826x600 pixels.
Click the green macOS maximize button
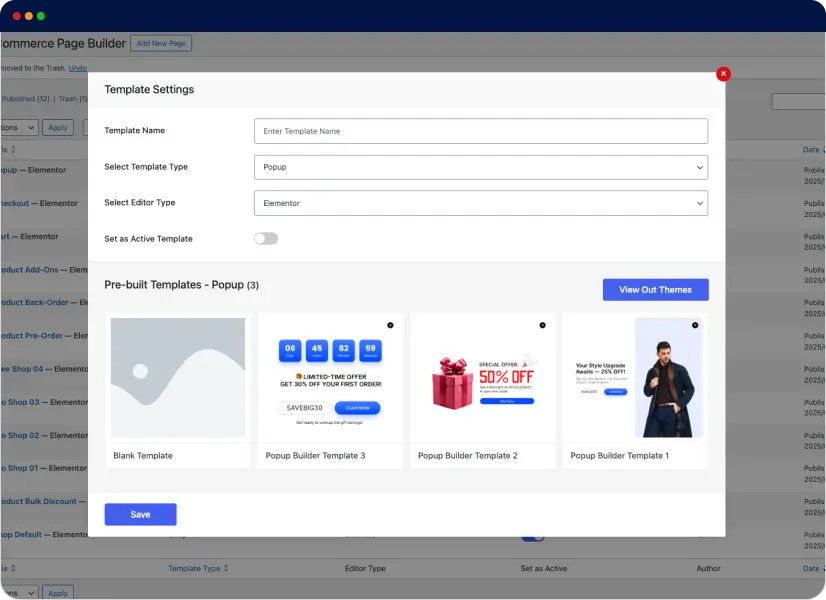tap(41, 16)
